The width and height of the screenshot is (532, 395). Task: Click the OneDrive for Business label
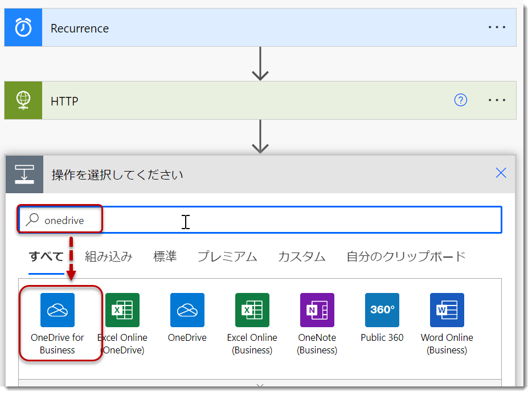58,344
